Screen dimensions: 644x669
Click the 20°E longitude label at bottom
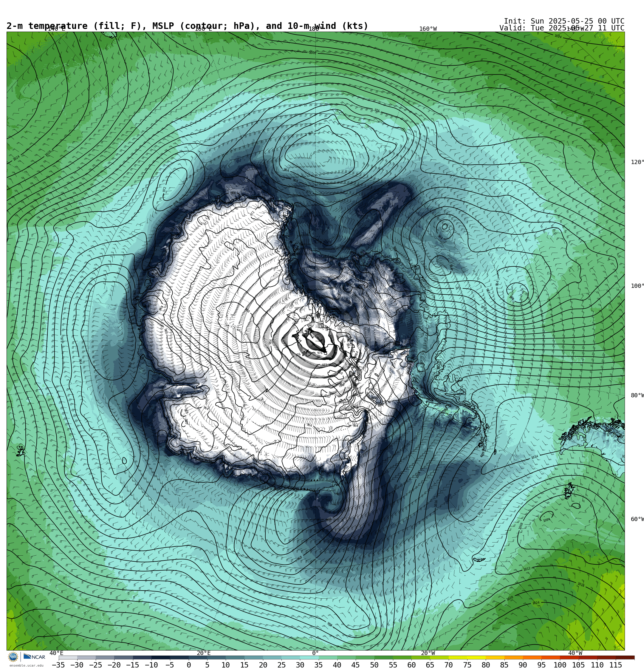204,653
